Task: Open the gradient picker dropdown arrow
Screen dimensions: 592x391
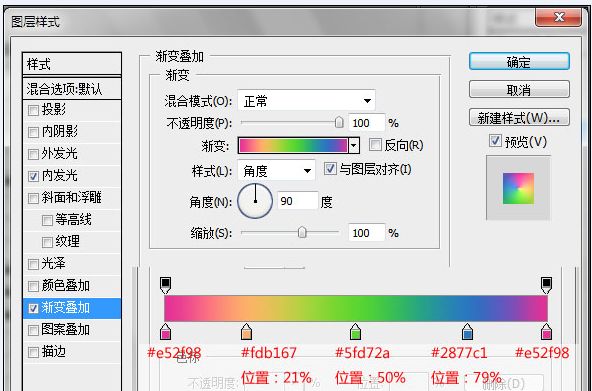Action: (x=354, y=145)
